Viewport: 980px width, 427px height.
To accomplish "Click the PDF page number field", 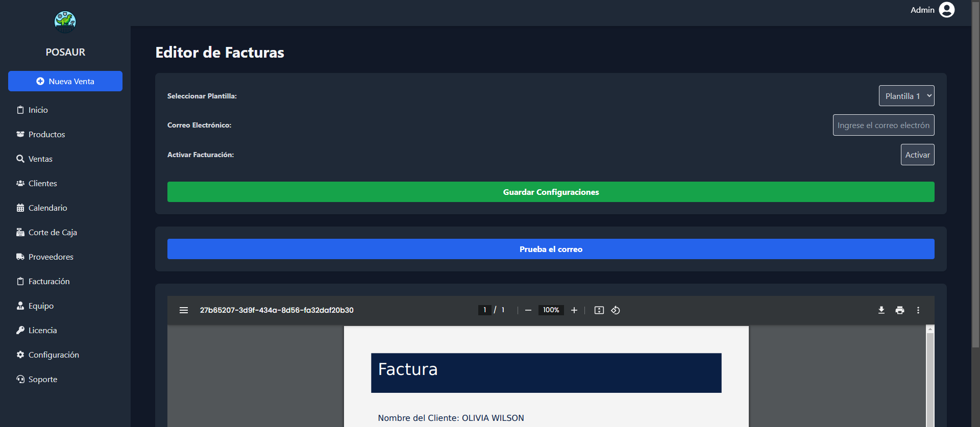I will pos(484,310).
